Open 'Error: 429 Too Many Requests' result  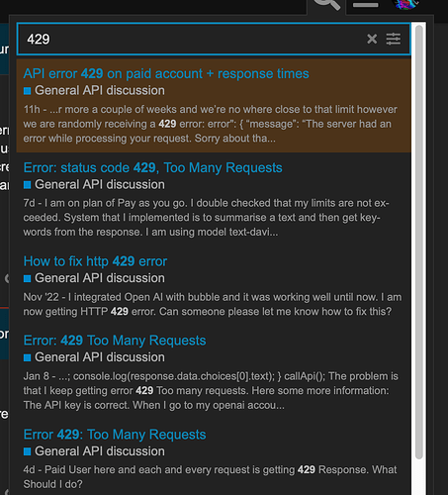tap(115, 341)
